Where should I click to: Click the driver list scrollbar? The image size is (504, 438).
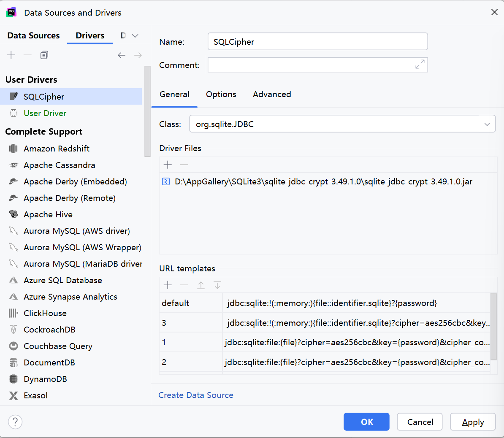(147, 111)
